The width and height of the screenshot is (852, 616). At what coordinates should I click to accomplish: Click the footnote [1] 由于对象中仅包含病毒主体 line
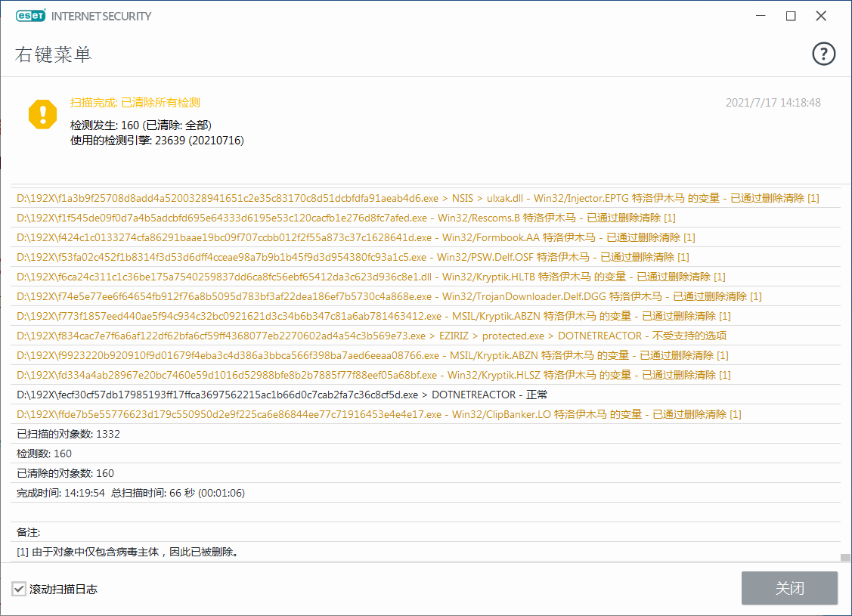pos(426,552)
